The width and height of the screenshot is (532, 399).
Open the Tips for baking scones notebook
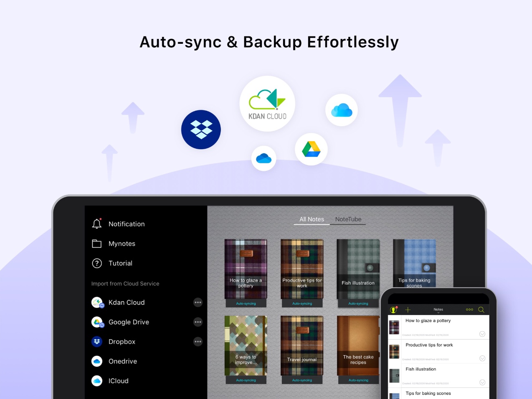coord(414,263)
